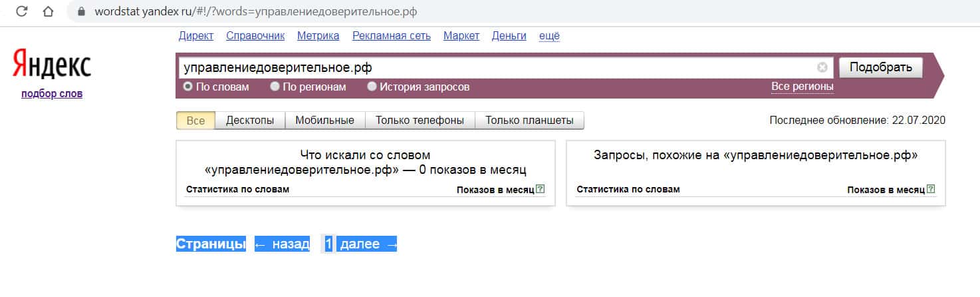Screen dimensions: 980x297
Task: Click the Последнее обновление: 22.07.2020 text
Action: point(858,121)
